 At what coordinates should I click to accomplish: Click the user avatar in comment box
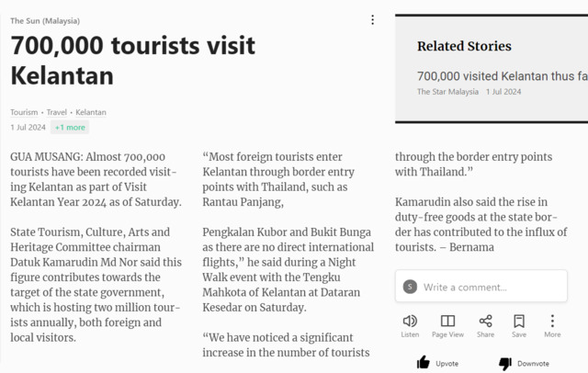tap(410, 288)
